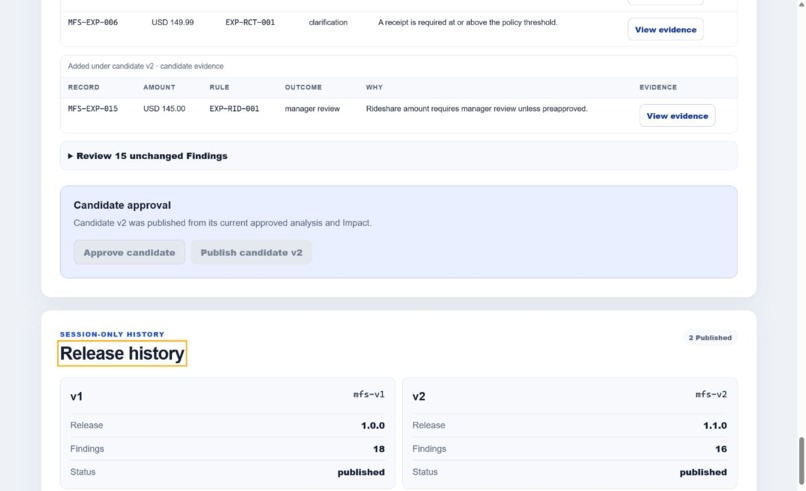Click the mfs-v2 identifier

pyautogui.click(x=711, y=394)
